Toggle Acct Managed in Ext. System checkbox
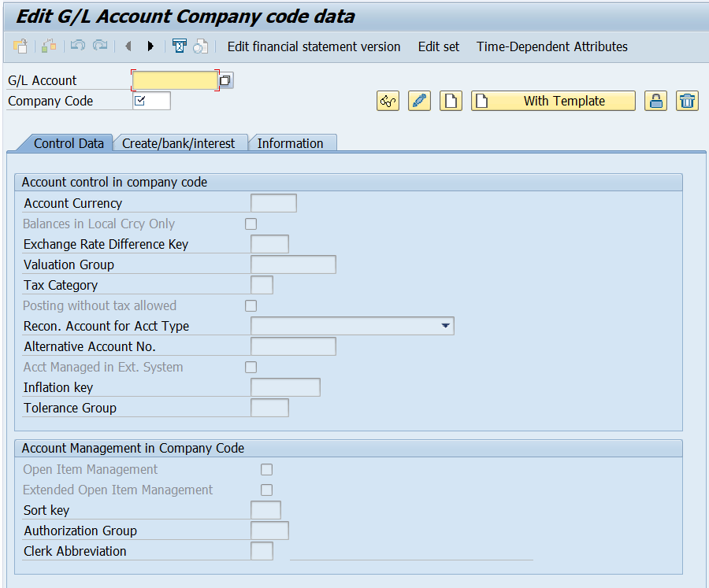Image resolution: width=709 pixels, height=588 pixels. click(251, 367)
